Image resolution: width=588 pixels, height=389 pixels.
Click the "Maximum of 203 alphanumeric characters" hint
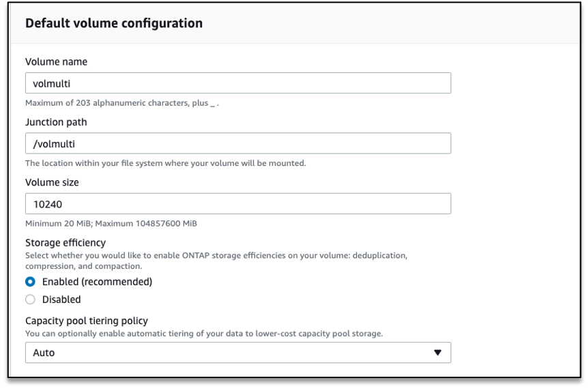click(x=121, y=104)
